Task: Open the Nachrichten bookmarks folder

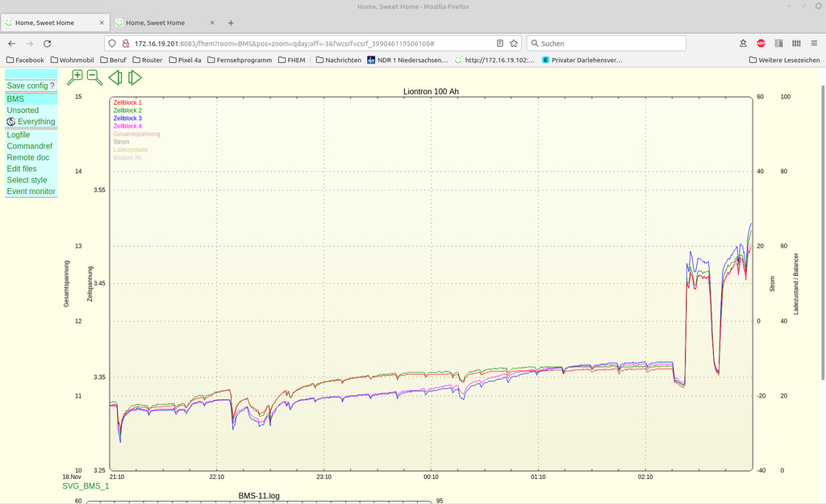Action: 339,60
